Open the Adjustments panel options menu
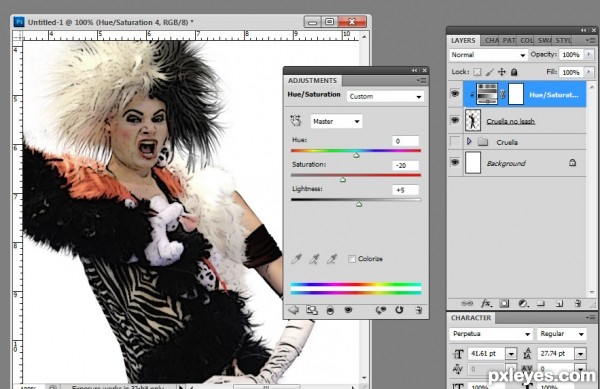600x389 pixels. tap(421, 80)
